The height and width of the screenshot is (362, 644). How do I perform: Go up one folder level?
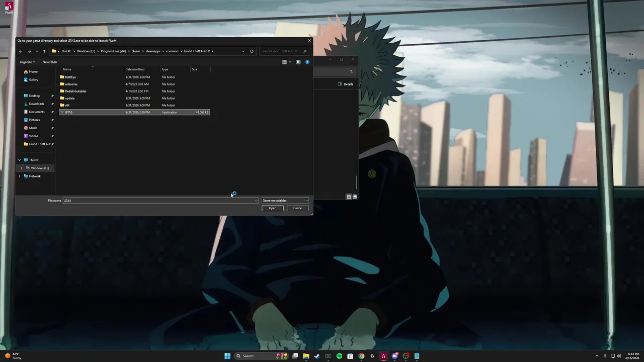click(44, 51)
